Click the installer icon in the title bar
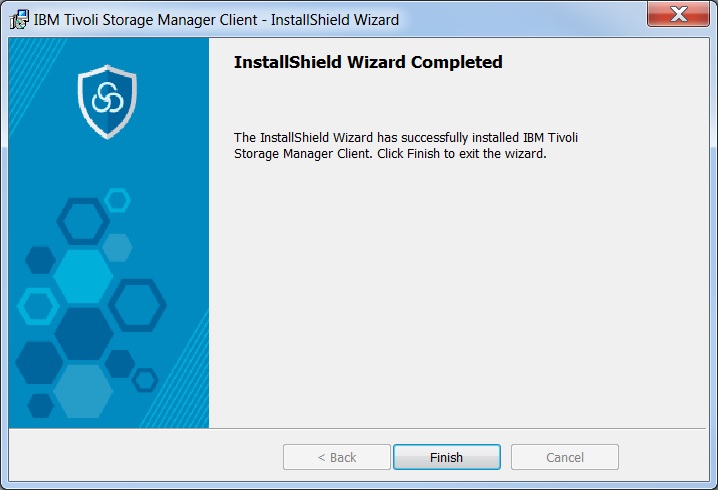This screenshot has height=490, width=718. pos(19,20)
